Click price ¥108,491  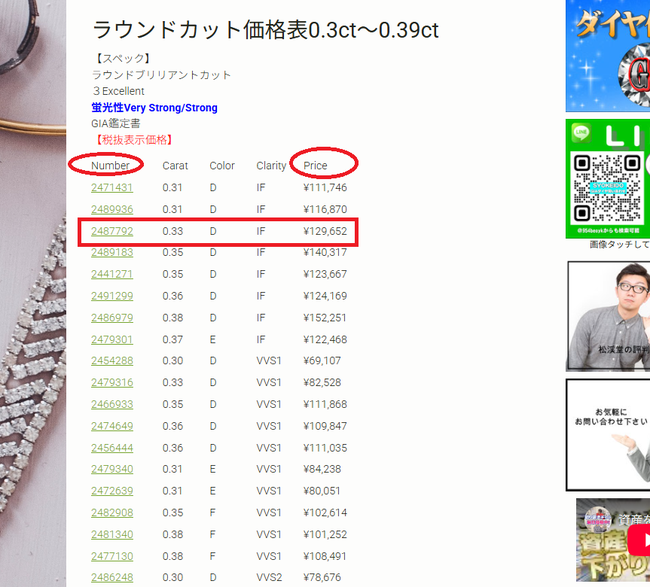(x=325, y=556)
